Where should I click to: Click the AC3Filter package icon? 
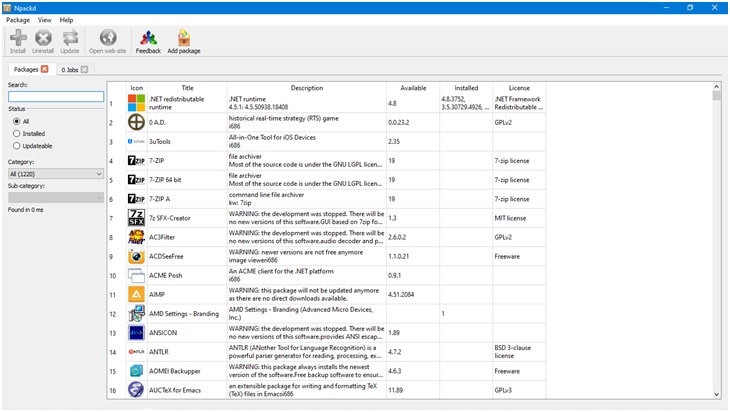click(136, 237)
